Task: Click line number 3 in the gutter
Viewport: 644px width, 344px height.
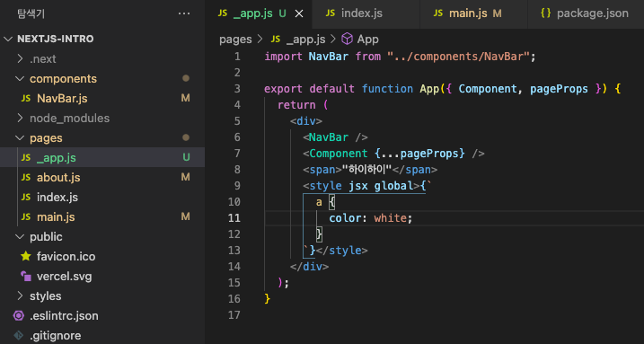Action: [237, 89]
